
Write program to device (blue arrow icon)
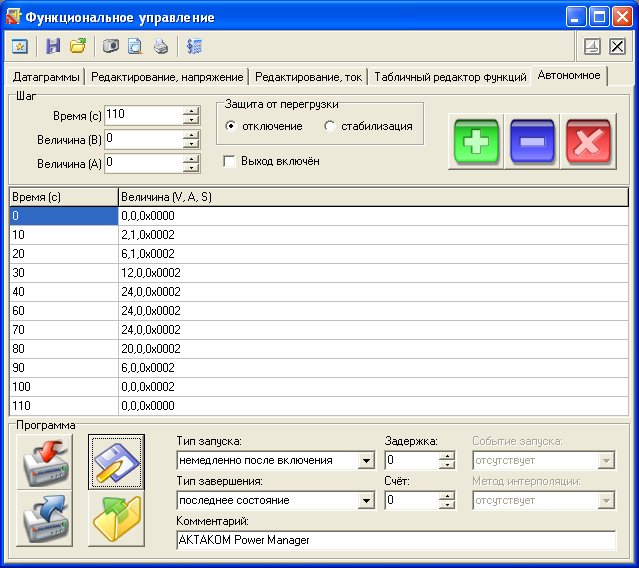[44, 518]
